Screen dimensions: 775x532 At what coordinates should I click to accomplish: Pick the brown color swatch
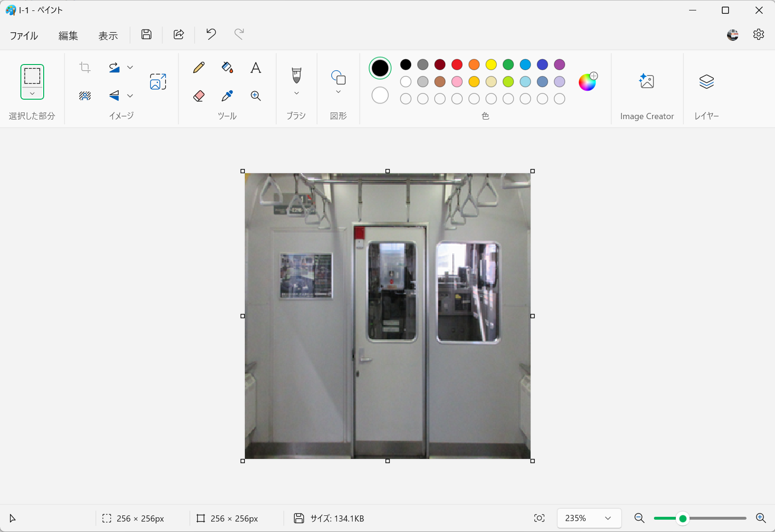coord(440,82)
